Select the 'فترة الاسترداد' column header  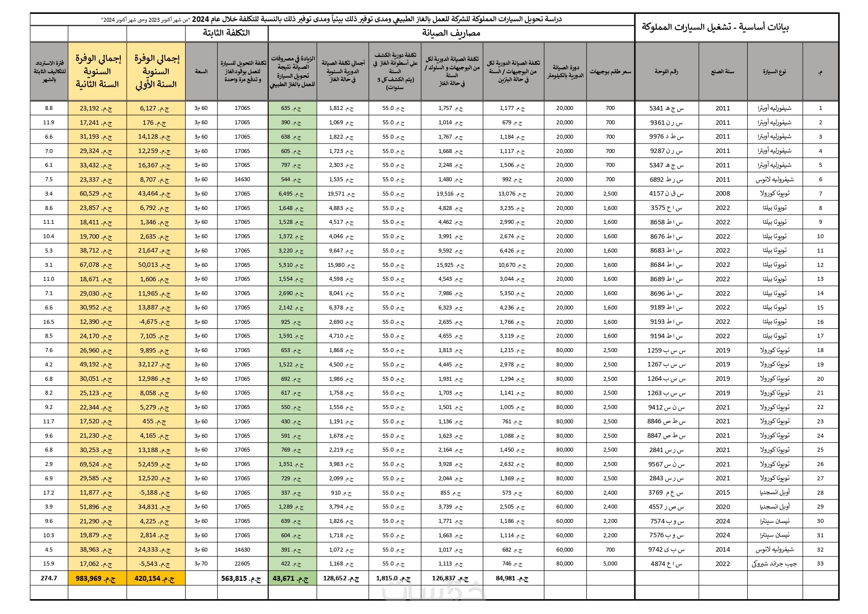click(x=48, y=72)
